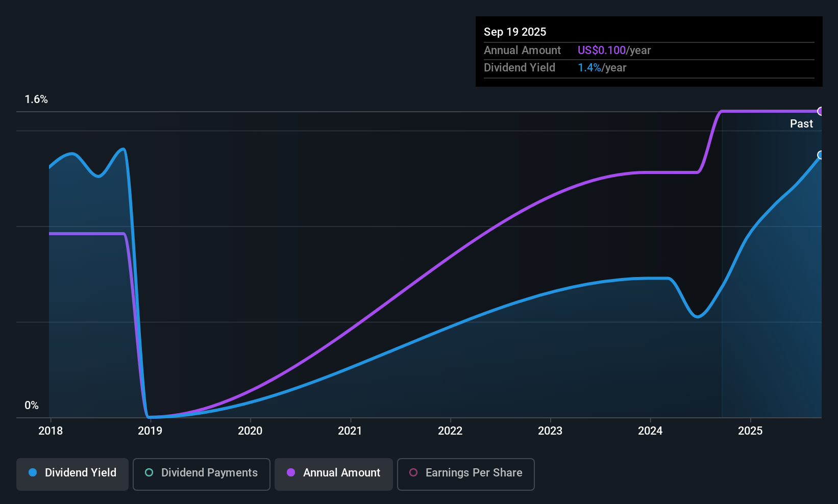Click the purple Annual Amount line endpoint marker
Screen dimensions: 838x504
pyautogui.click(x=821, y=111)
